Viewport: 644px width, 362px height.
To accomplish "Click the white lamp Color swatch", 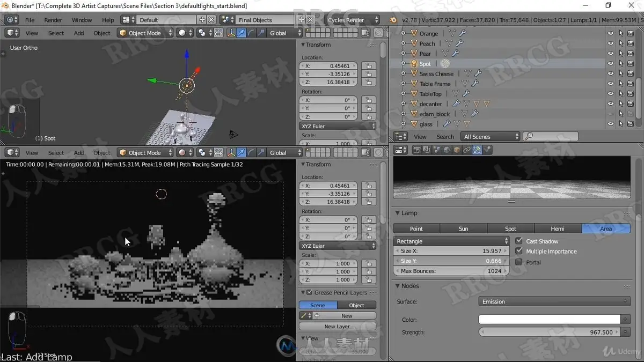I will point(550,320).
